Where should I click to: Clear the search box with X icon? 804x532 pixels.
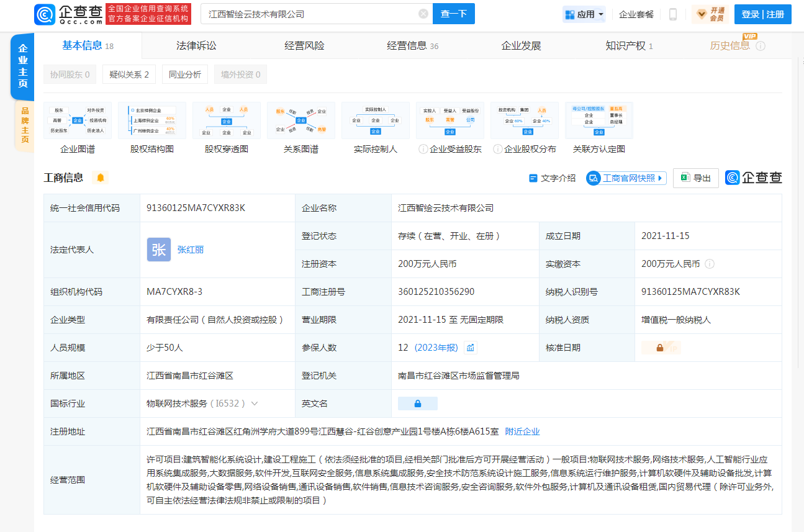click(x=423, y=14)
